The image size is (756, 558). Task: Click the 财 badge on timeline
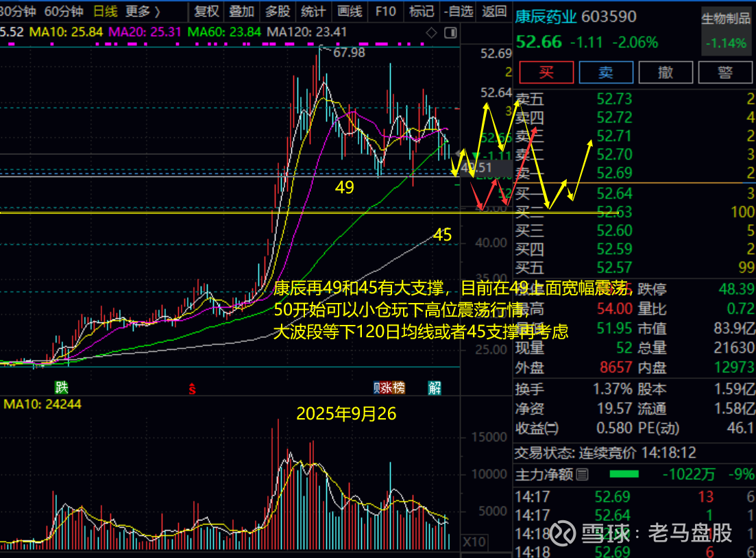(376, 388)
